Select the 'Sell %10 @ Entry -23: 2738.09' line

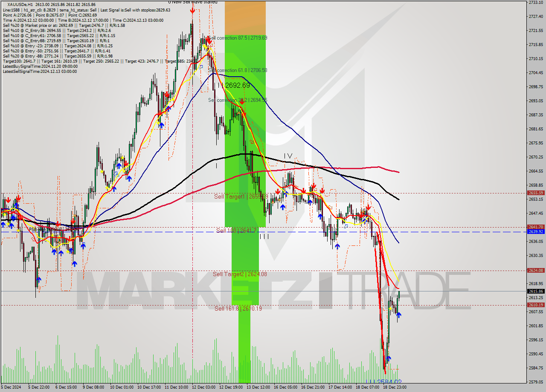pyautogui.click(x=58, y=46)
